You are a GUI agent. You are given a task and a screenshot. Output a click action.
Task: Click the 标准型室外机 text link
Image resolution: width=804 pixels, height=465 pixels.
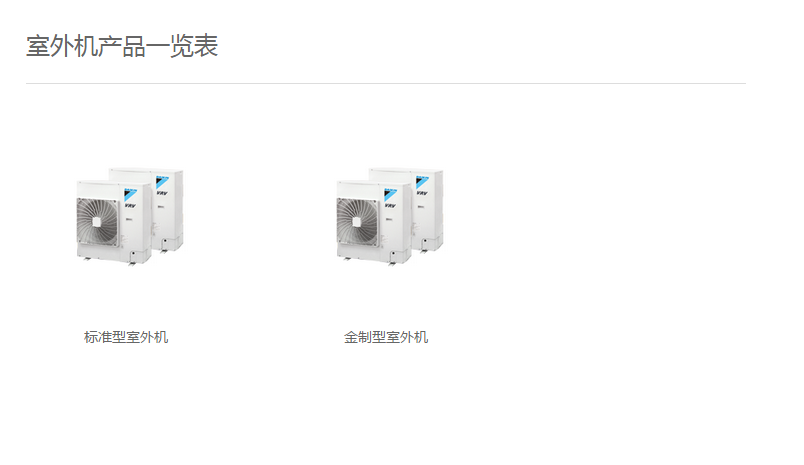[x=126, y=337]
